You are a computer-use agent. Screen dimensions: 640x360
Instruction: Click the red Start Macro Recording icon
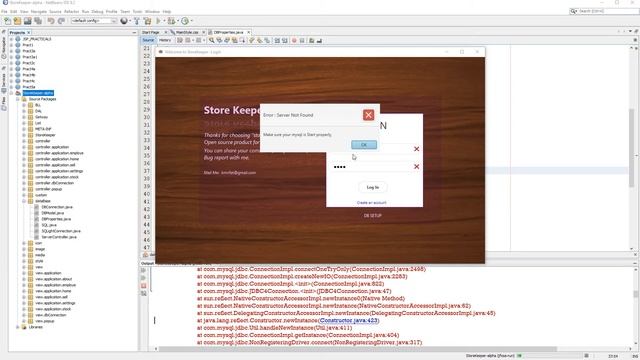point(294,40)
